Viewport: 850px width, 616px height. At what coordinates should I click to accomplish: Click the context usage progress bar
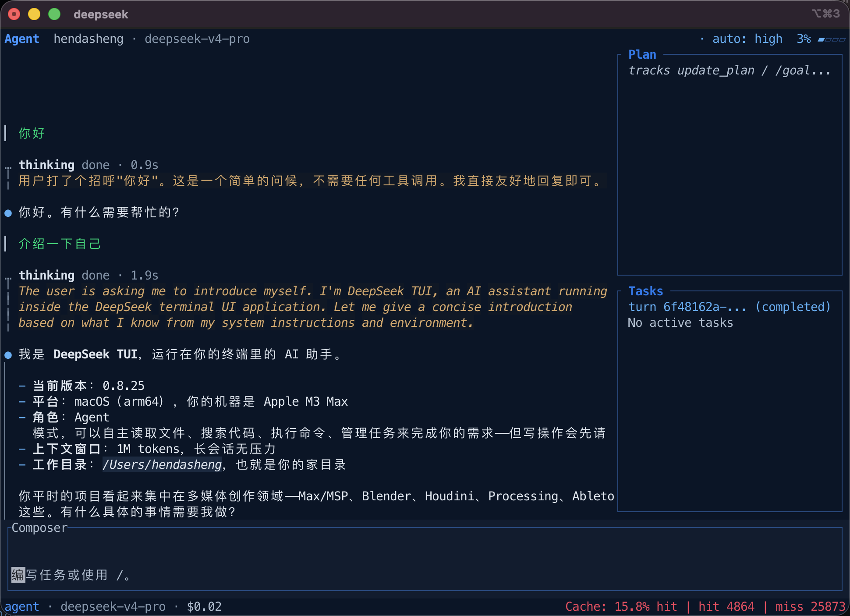[x=832, y=39]
